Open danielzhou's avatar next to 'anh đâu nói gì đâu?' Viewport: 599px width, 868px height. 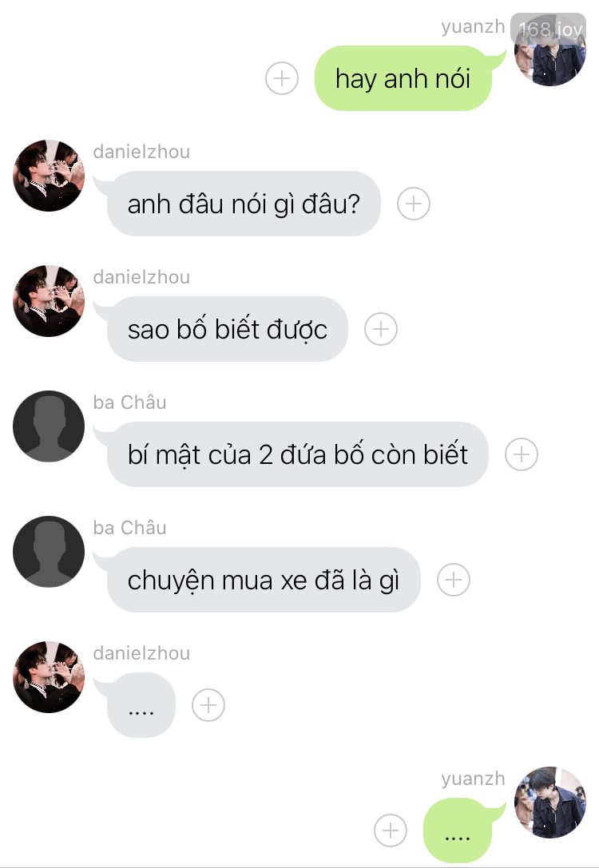pyautogui.click(x=49, y=176)
